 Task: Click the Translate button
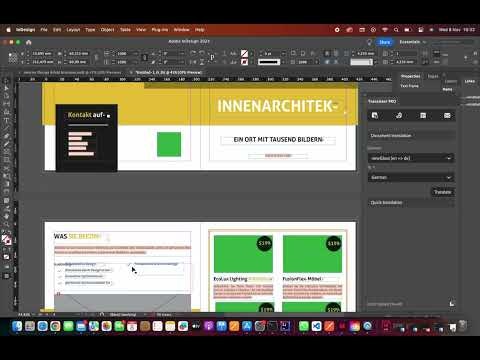tap(442, 192)
